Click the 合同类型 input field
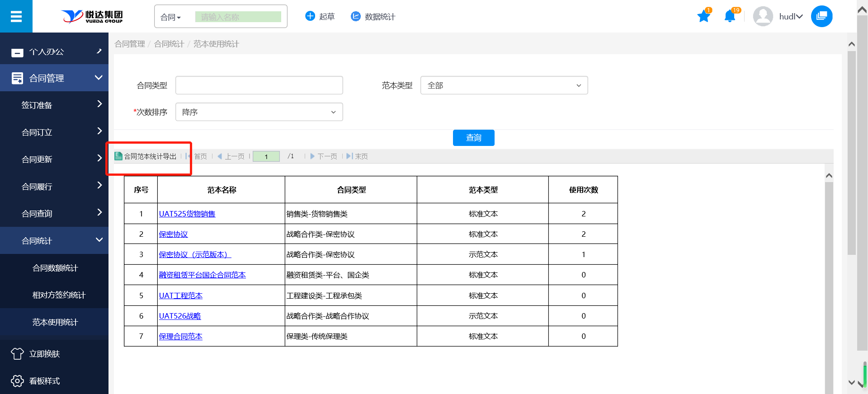This screenshot has width=868, height=394. point(259,85)
